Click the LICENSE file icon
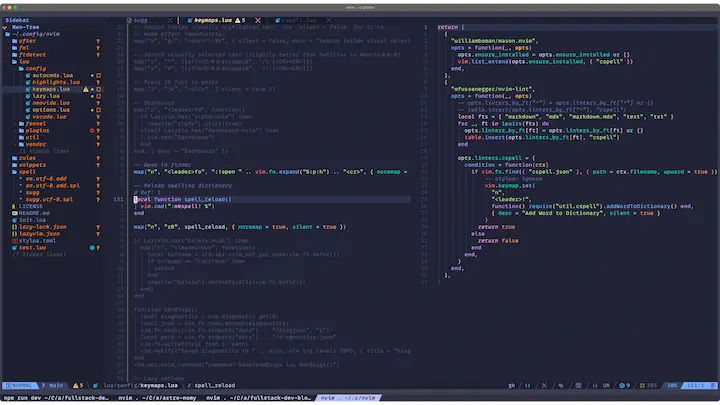This screenshot has height=405, width=720. [14, 206]
